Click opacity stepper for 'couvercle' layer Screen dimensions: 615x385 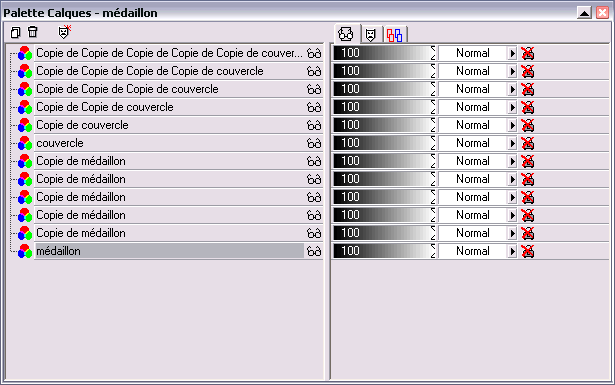(433, 143)
